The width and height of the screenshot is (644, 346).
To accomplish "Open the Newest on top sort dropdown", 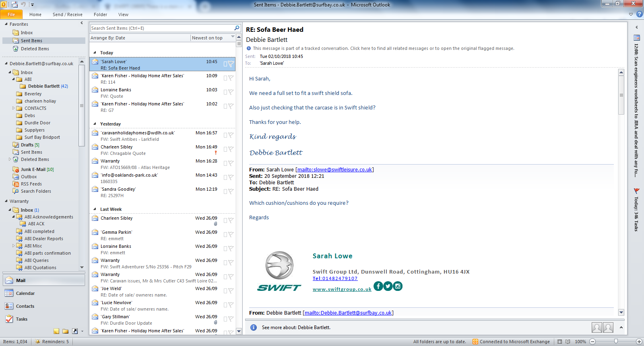I will pyautogui.click(x=233, y=37).
